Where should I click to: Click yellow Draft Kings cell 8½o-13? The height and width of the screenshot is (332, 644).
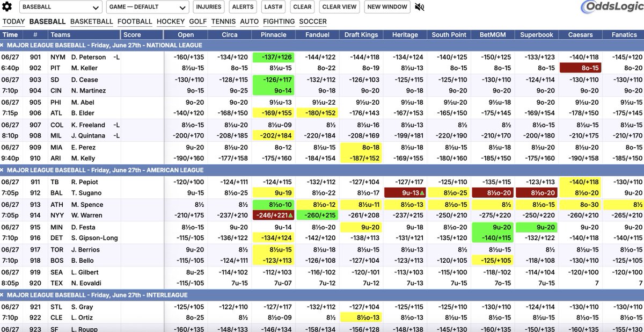(361, 317)
